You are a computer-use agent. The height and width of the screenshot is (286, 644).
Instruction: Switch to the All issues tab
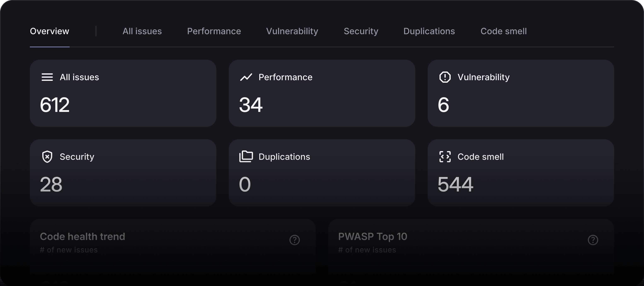click(x=142, y=31)
